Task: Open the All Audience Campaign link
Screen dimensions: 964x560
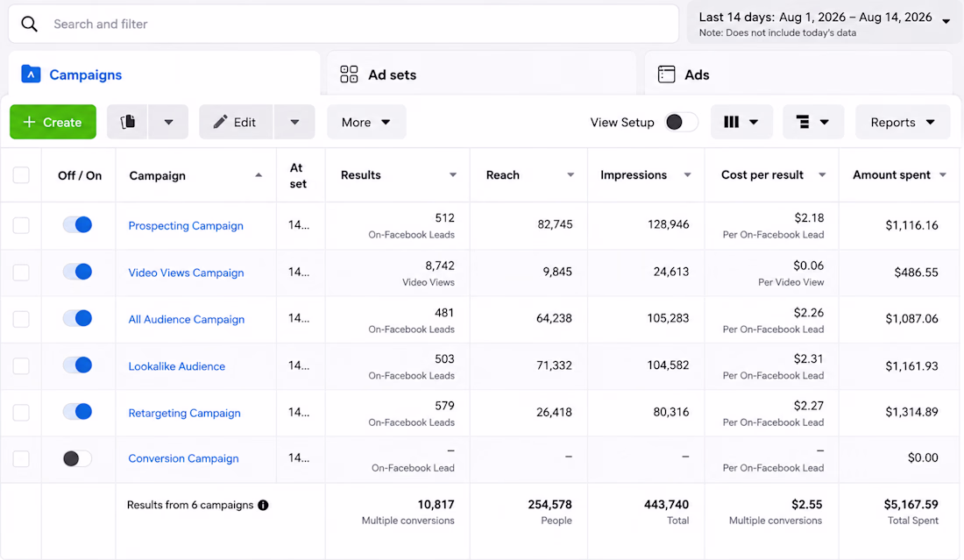Action: (x=187, y=319)
